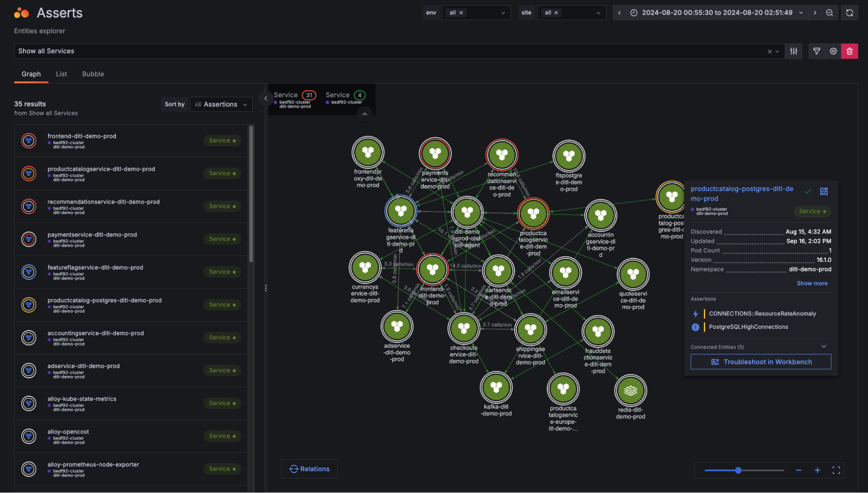The image size is (868, 493).
Task: Open the env filter dropdown
Action: point(476,13)
